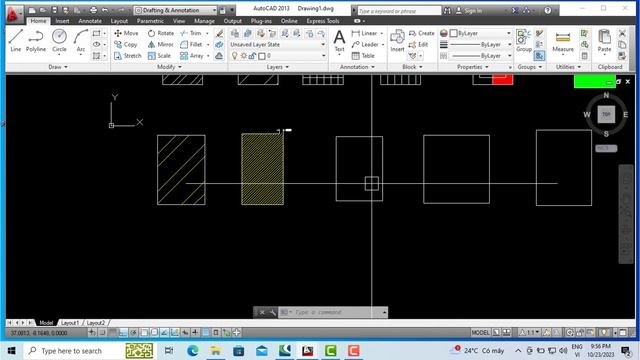Switch to the Layout1 tab
This screenshot has width=640, height=360.
(70, 323)
